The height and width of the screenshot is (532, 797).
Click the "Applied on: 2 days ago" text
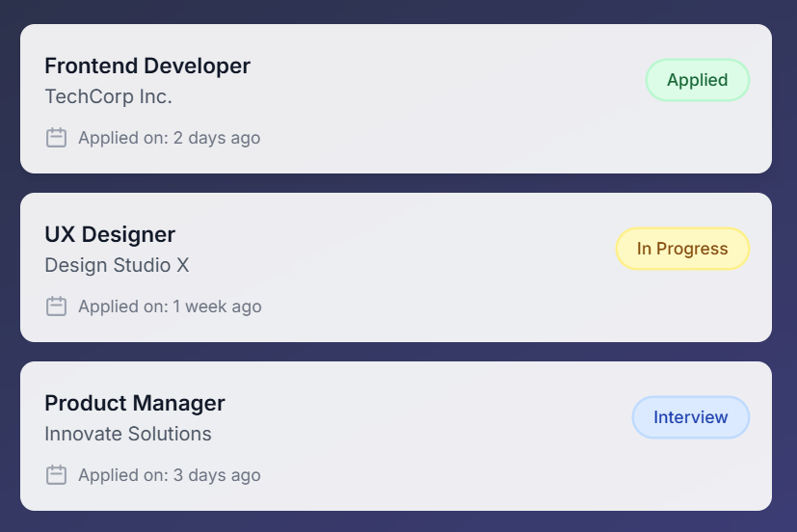(169, 138)
